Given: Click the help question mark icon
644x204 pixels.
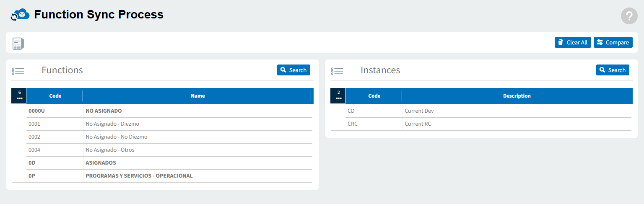Looking at the screenshot, I should [629, 16].
